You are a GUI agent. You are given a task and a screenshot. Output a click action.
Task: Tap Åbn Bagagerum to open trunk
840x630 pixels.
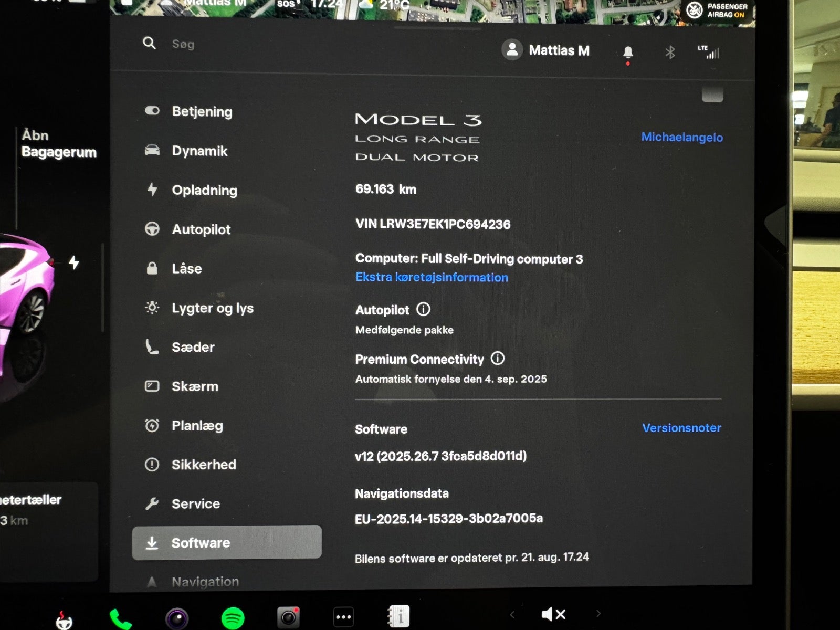click(x=58, y=143)
